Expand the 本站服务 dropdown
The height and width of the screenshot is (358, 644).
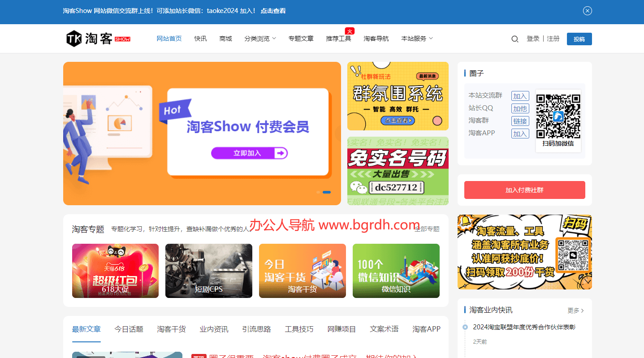416,39
